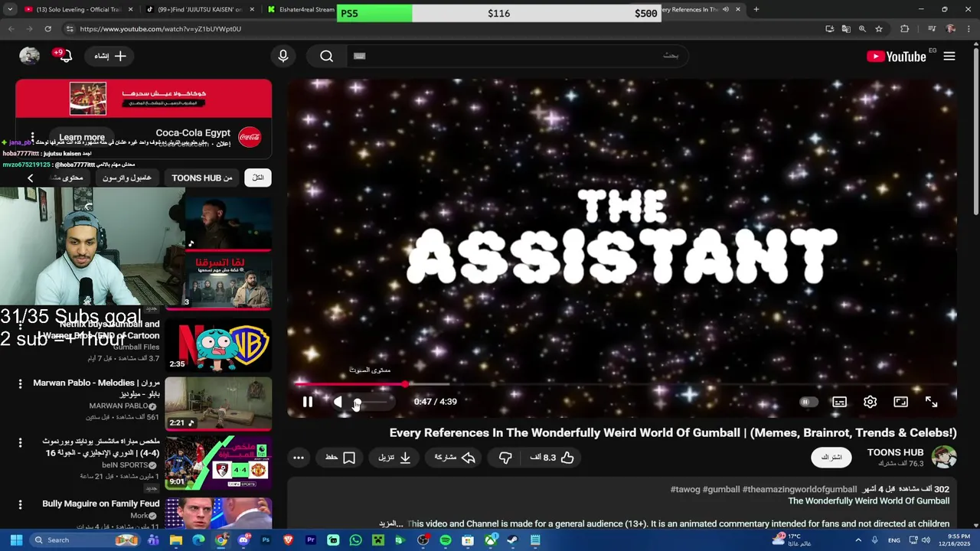Toggle subtitles/closed captions button
The image size is (980, 551).
pyautogui.click(x=839, y=402)
